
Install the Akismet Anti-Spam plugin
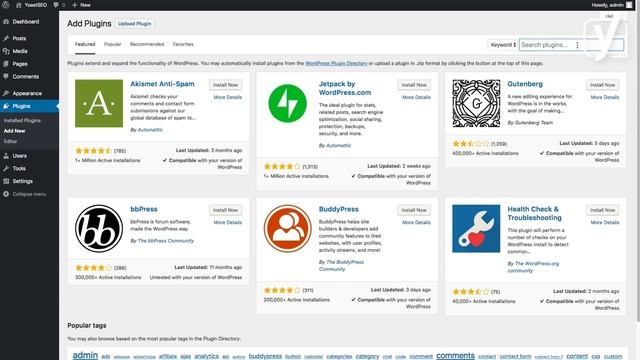225,85
